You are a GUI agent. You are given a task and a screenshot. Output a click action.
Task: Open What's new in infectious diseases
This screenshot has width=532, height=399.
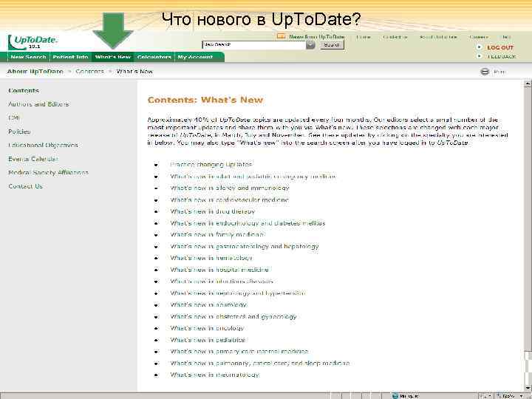click(222, 282)
